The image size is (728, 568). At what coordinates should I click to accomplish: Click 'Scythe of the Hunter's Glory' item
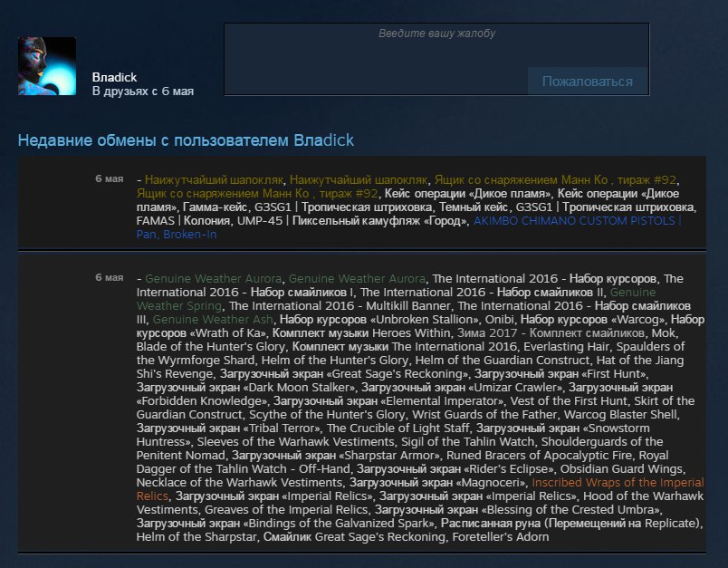click(327, 414)
